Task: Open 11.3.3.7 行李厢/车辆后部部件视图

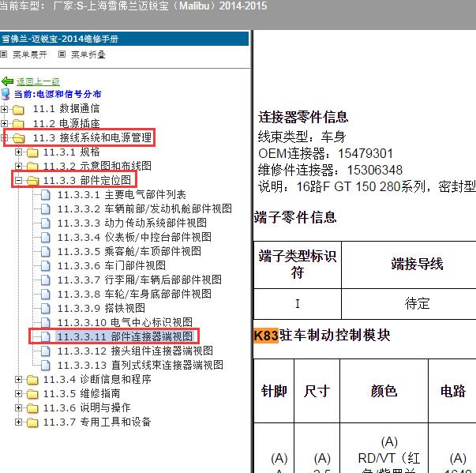Action: [x=140, y=280]
